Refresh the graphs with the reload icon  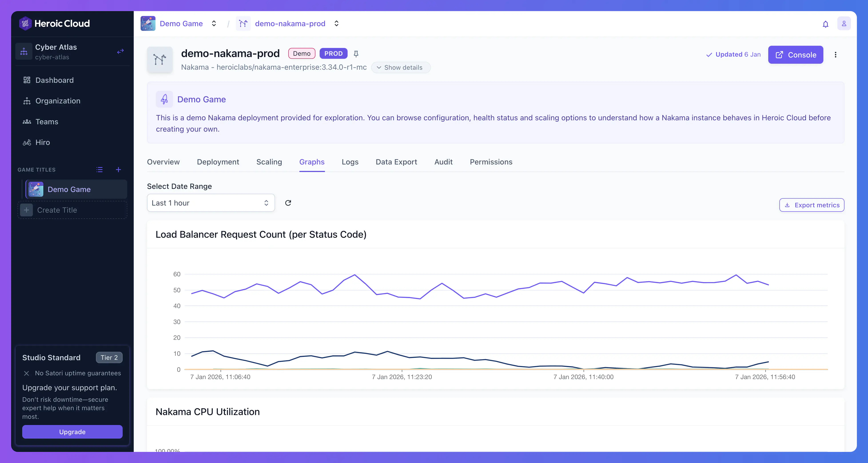(288, 203)
